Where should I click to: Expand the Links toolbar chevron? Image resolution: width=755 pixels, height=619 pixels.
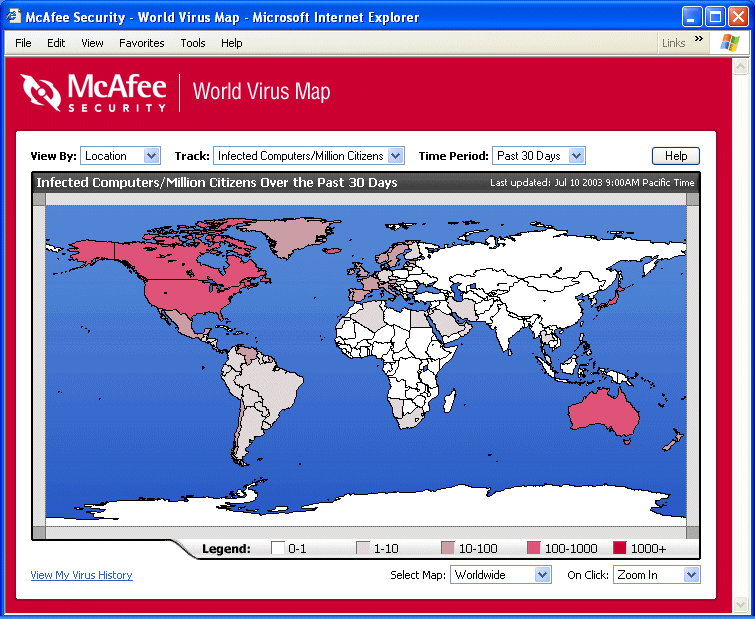pyautogui.click(x=699, y=39)
